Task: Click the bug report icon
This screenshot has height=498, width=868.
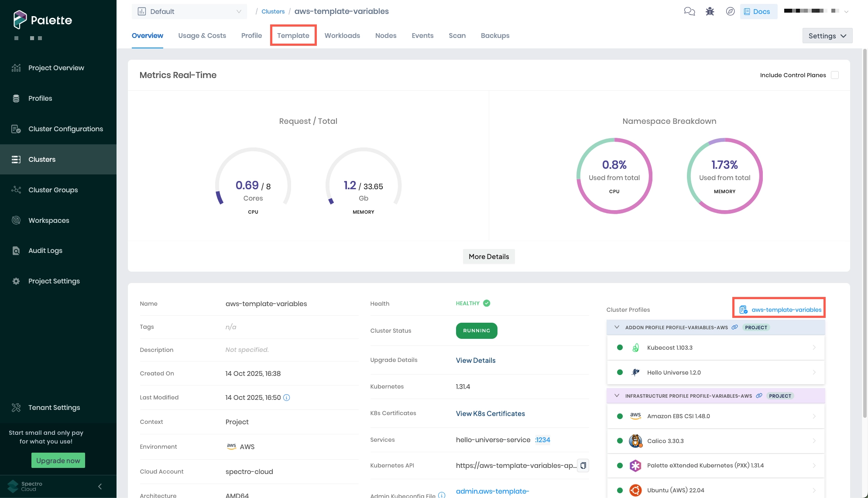Action: click(710, 11)
